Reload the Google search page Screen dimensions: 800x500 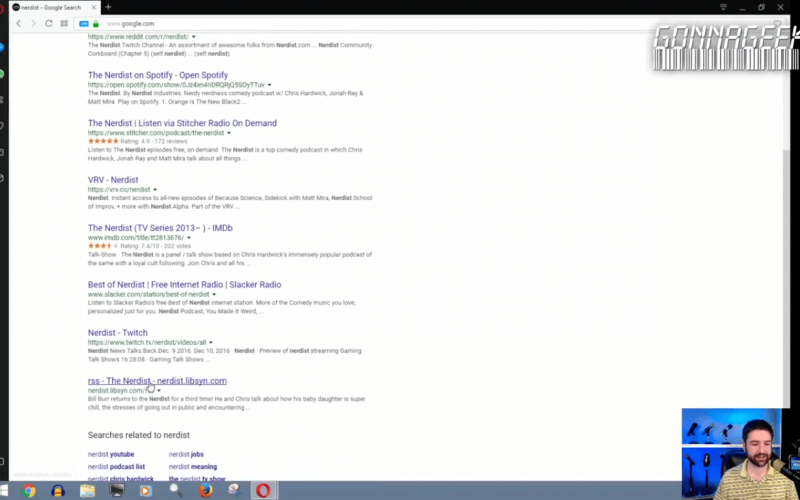(48, 23)
